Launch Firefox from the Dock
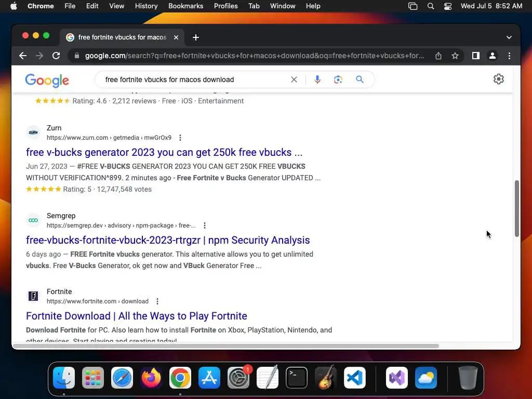This screenshot has height=399, width=532. tap(151, 378)
